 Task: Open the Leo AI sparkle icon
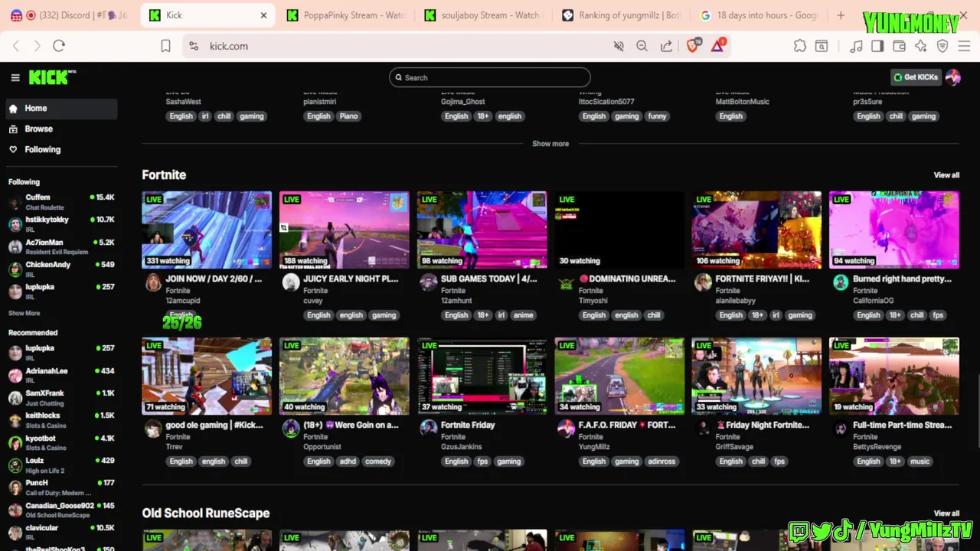(921, 46)
